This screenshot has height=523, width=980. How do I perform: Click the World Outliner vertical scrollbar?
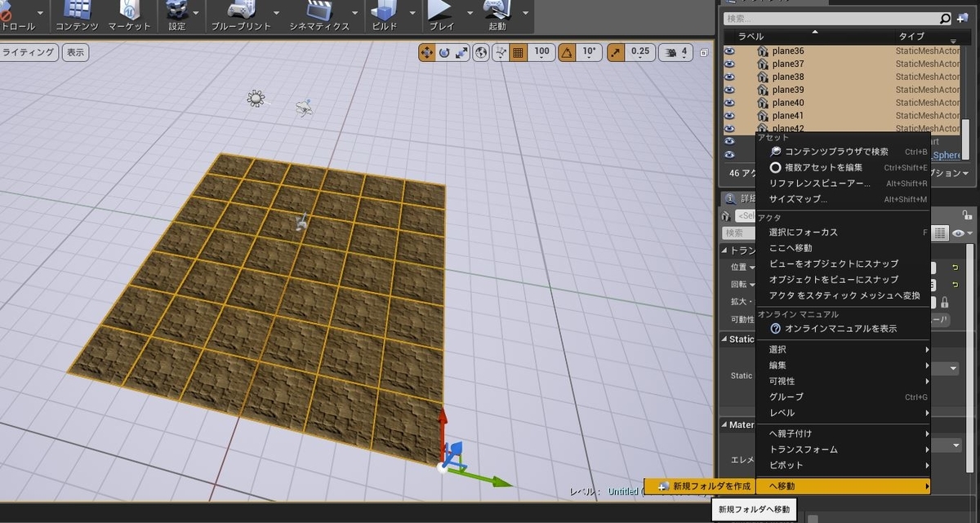coord(965,139)
